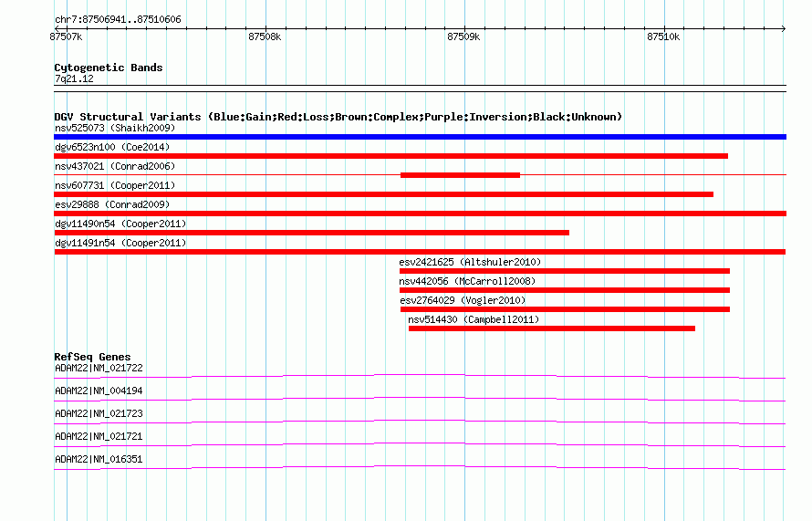Click the Cytogenetic Bands track title
Screen dimensions: 812x521
(x=109, y=68)
